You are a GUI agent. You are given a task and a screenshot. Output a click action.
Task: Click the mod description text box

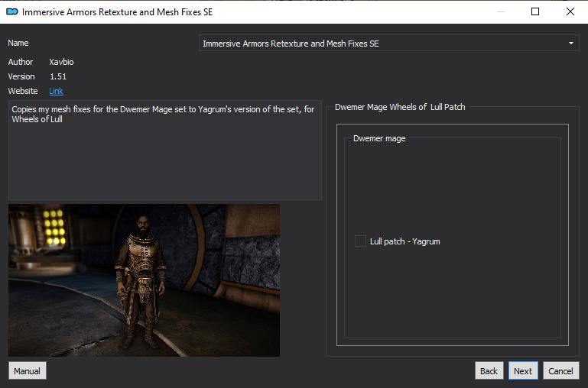[165, 150]
